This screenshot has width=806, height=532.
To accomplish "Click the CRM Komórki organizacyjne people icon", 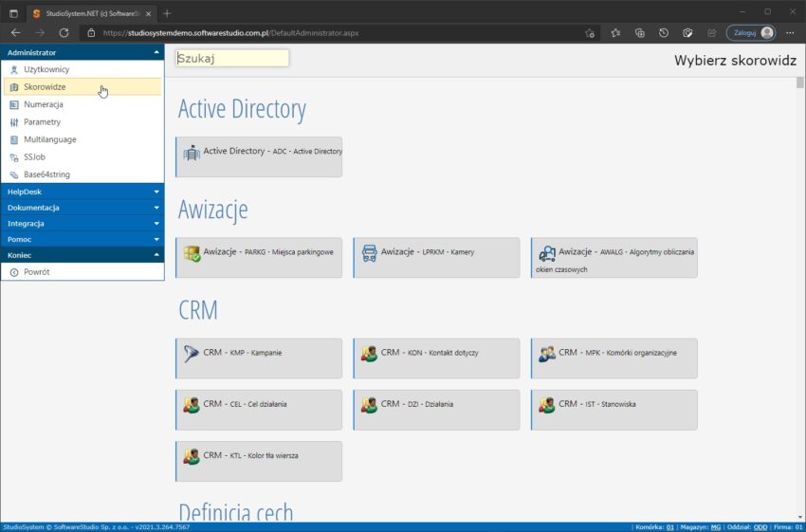I will (x=547, y=354).
